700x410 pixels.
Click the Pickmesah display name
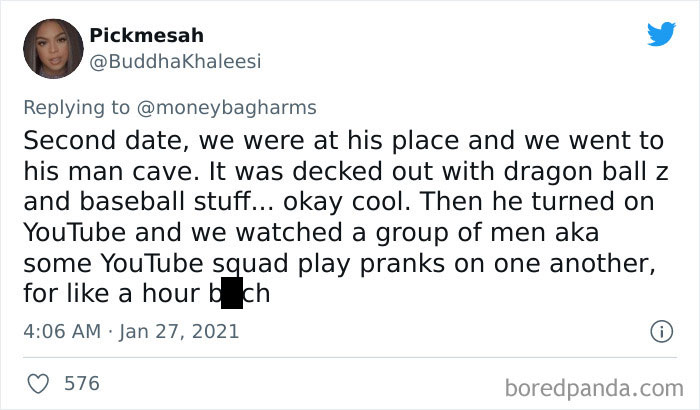tap(146, 36)
